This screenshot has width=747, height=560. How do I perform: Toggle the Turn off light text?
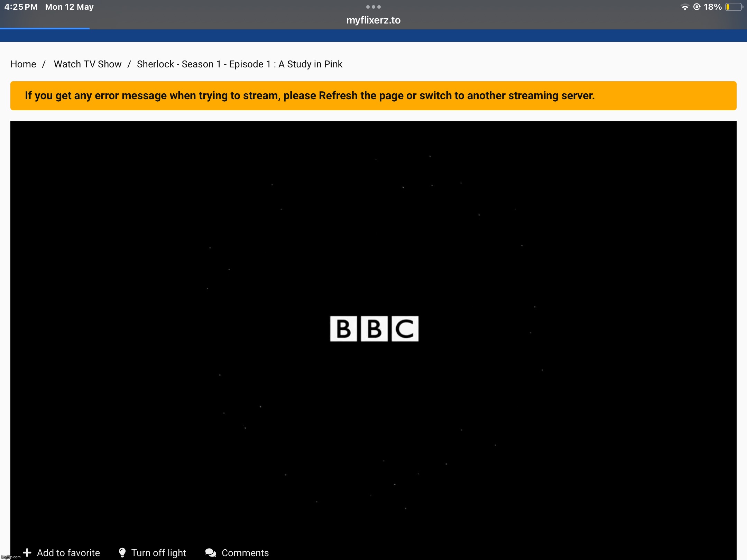159,553
